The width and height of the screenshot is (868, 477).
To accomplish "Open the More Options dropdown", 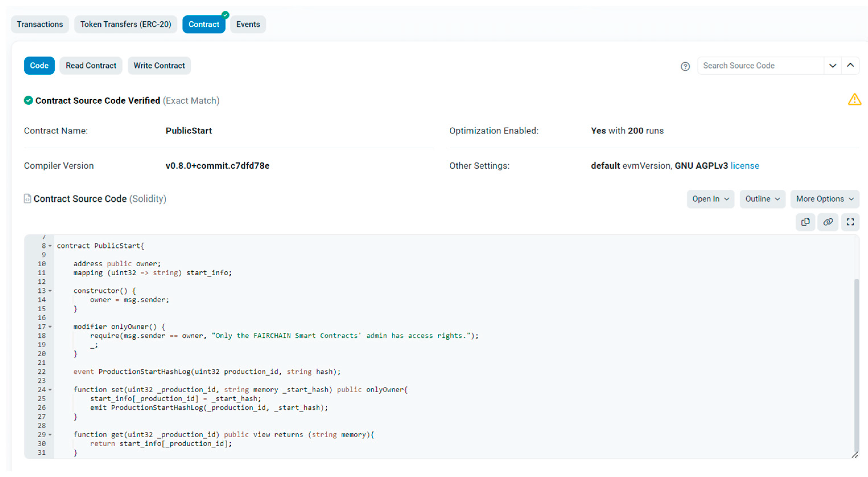I will click(824, 199).
